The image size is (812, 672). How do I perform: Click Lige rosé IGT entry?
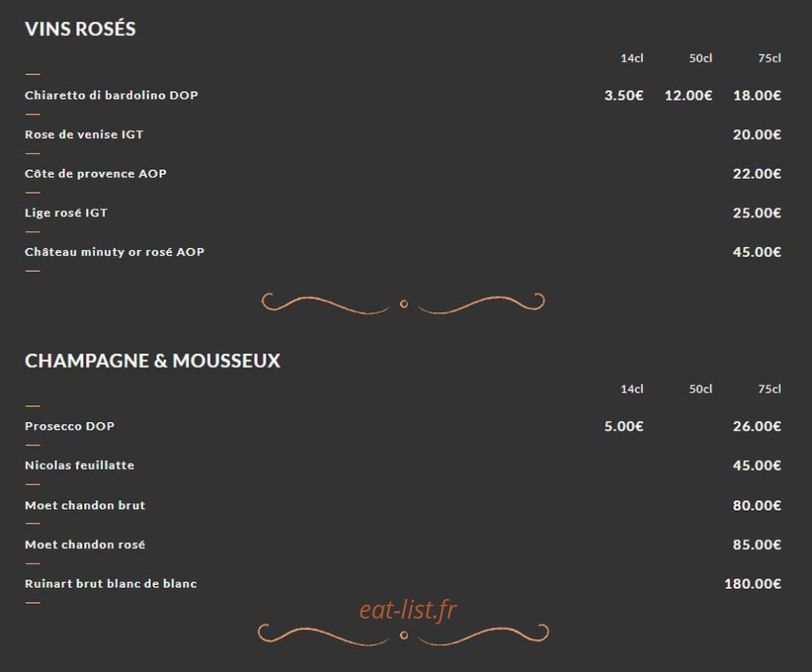67,213
